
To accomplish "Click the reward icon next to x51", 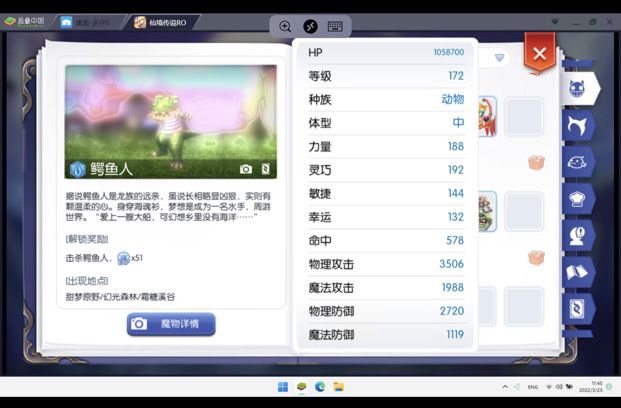I will click(124, 258).
